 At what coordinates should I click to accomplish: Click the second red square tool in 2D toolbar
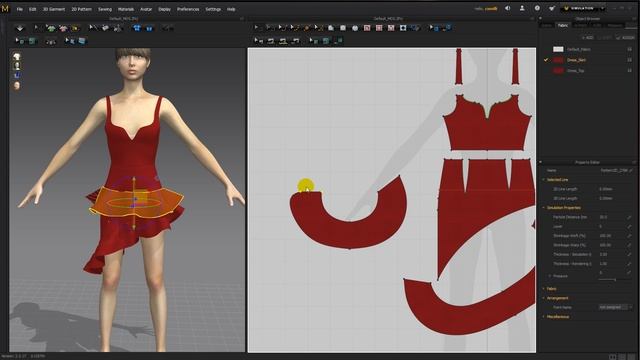click(x=379, y=28)
